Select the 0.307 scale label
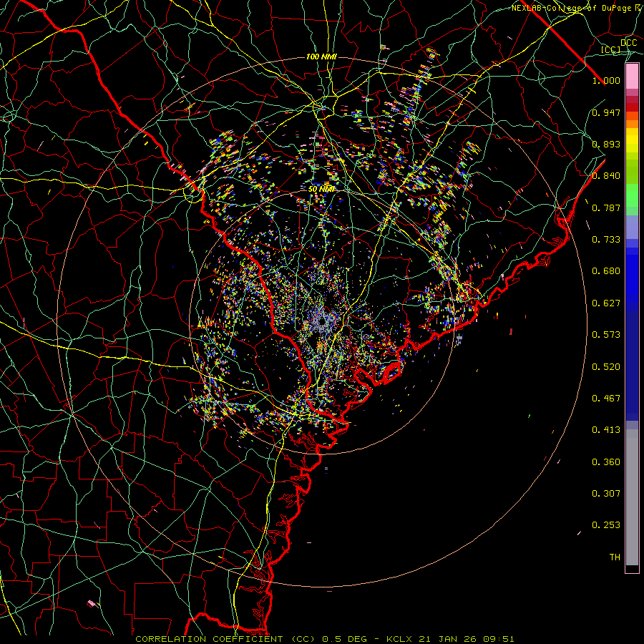Screen dimensions: 644x644 [x=606, y=494]
